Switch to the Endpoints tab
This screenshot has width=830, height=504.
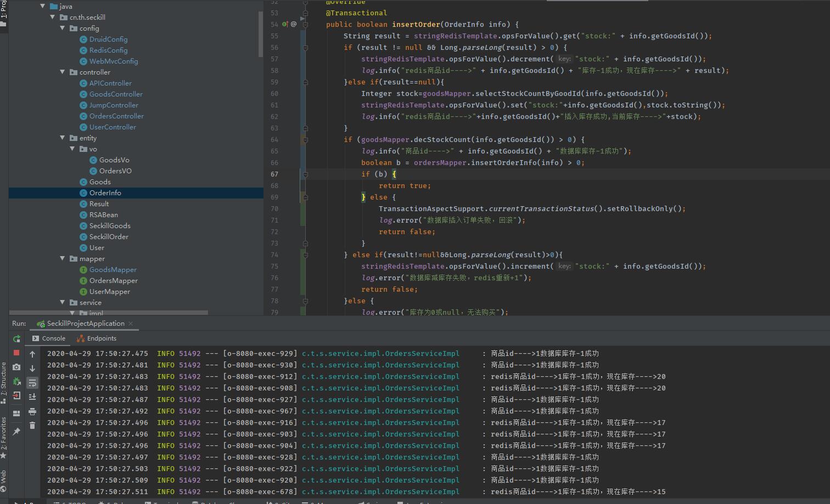(x=97, y=338)
